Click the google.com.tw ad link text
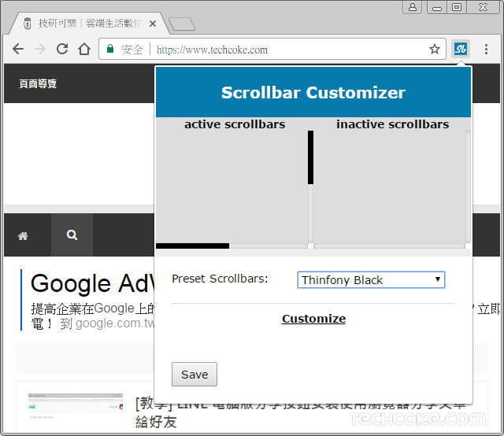This screenshot has width=504, height=436. click(x=114, y=323)
